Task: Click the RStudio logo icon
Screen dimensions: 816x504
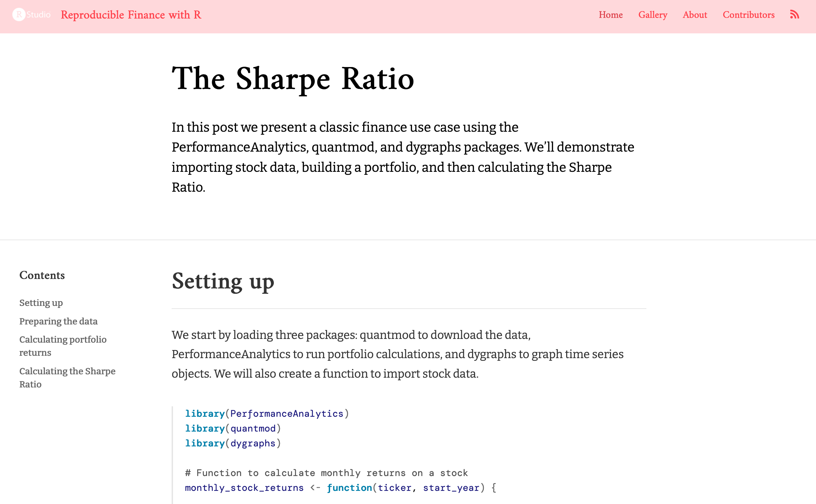Action: coord(31,15)
